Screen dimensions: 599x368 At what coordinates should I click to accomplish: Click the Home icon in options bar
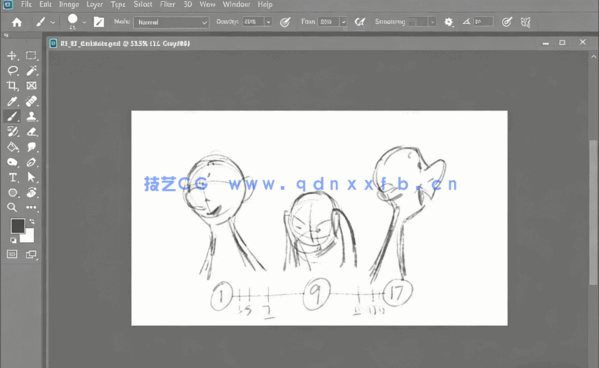pyautogui.click(x=17, y=23)
